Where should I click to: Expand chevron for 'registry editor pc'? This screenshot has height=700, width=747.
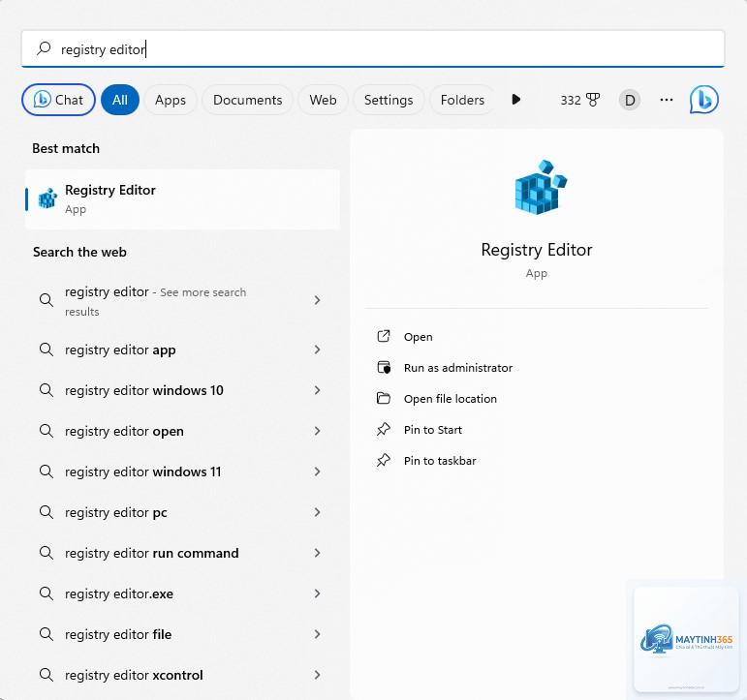317,512
